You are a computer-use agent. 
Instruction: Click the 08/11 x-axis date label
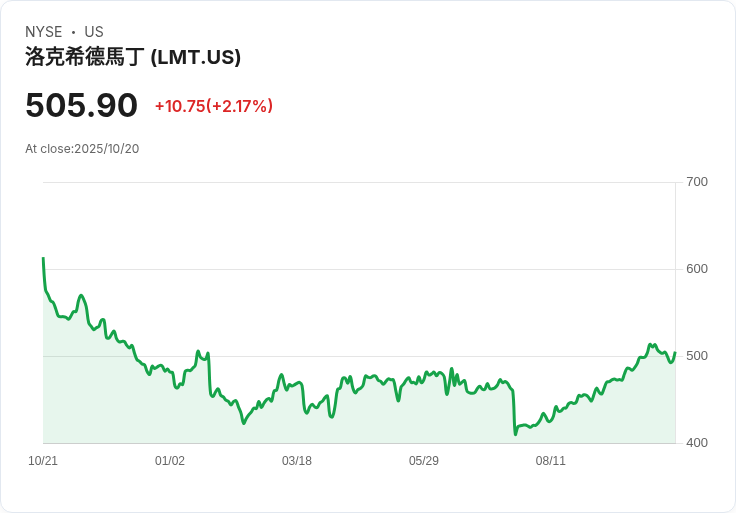(551, 460)
